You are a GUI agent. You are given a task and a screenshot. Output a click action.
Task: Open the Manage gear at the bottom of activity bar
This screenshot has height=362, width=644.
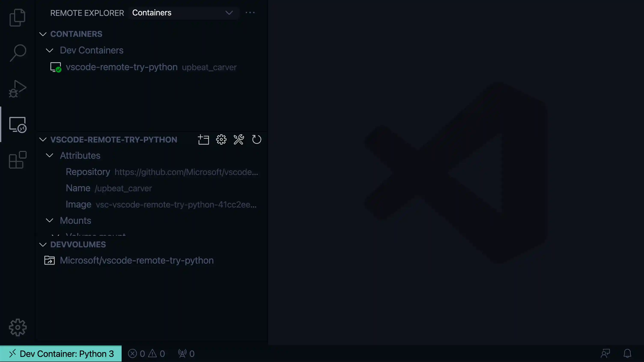tap(18, 327)
